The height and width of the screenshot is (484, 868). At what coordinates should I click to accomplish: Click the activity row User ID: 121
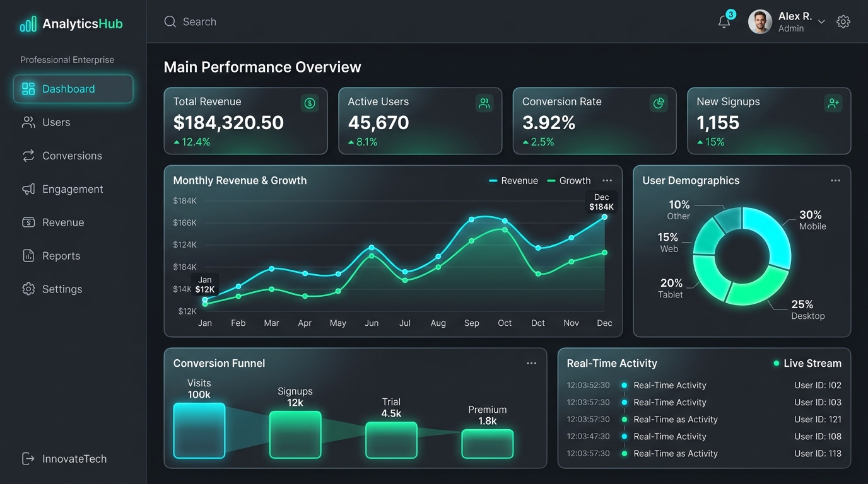tap(704, 419)
